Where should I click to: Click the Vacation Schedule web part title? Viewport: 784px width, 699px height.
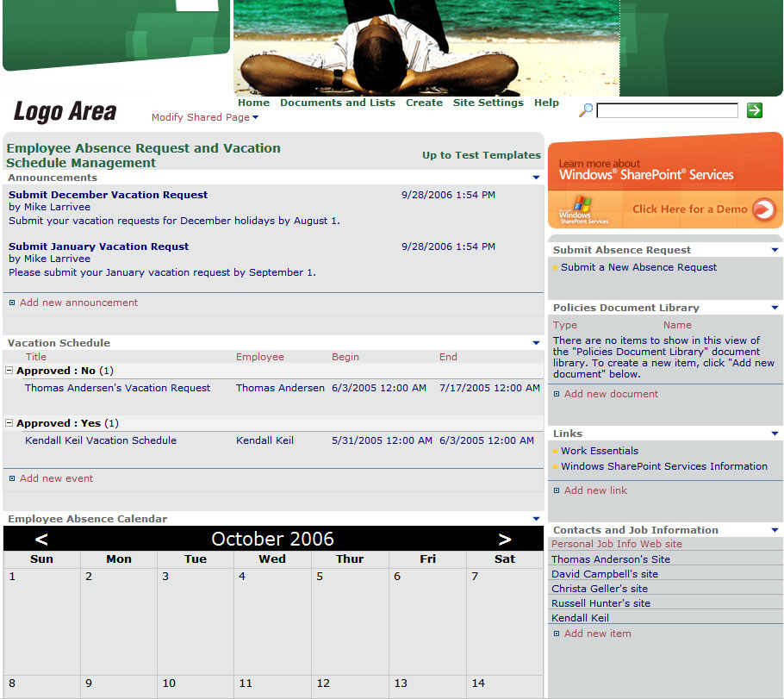click(59, 343)
